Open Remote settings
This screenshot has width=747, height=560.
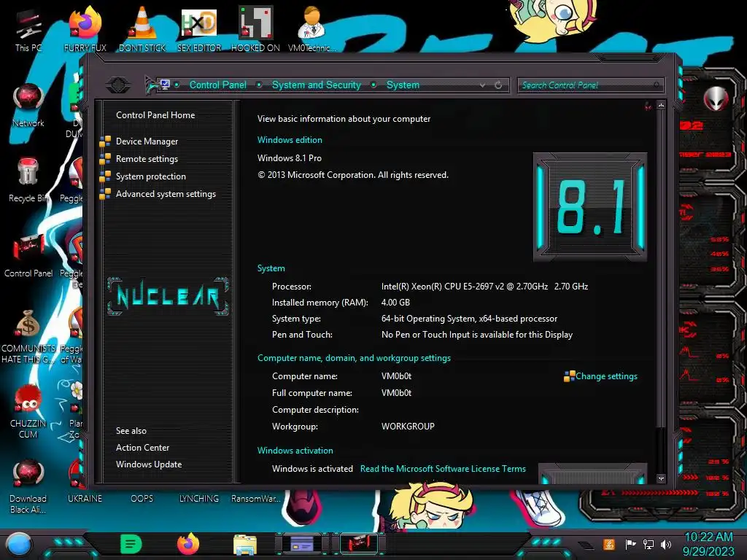pyautogui.click(x=147, y=159)
